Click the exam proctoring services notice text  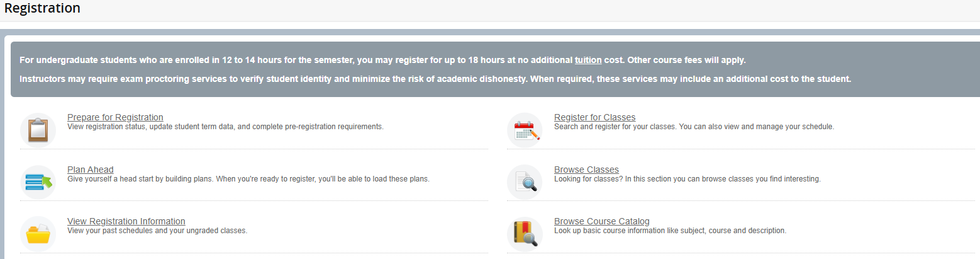435,79
